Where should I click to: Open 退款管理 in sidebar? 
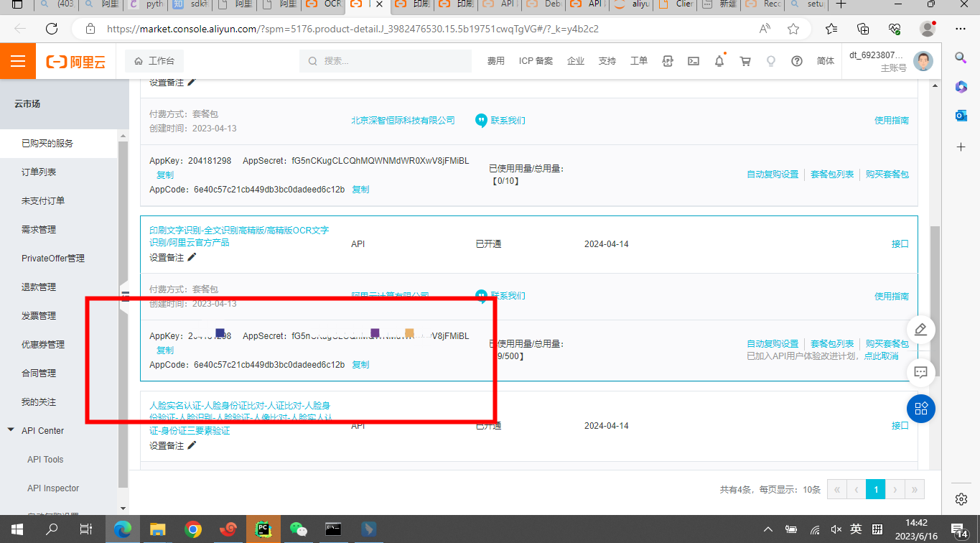[x=39, y=287]
